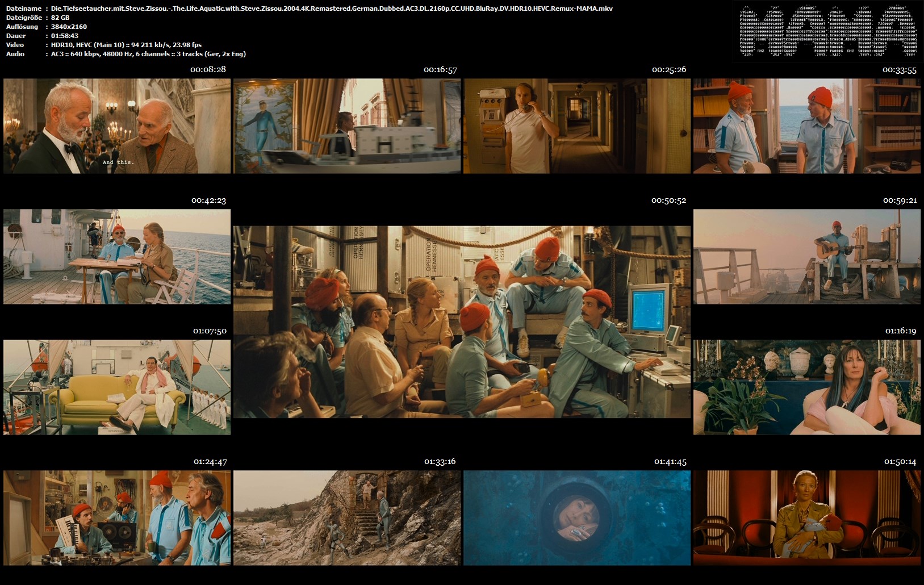Screen dimensions: 924x585
Task: Select the yellow sofa thumbnail at 01:07:50
Action: click(x=117, y=387)
